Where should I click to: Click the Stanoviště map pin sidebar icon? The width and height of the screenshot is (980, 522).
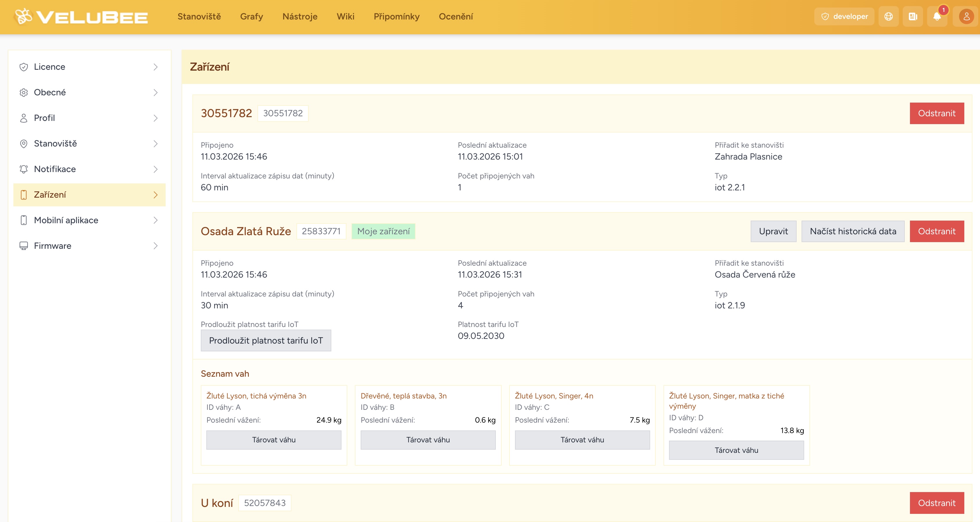coord(24,144)
